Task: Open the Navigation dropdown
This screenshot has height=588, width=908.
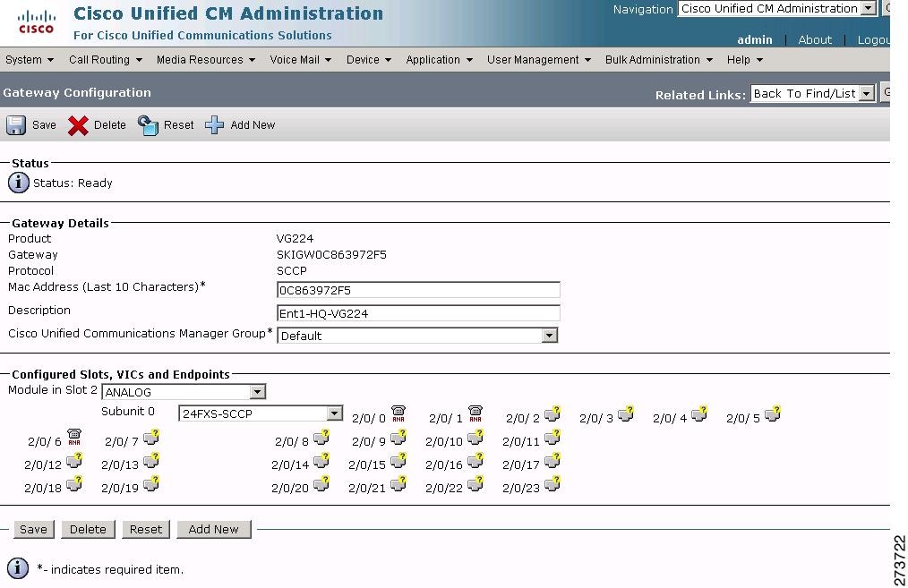Action: pyautogui.click(x=776, y=9)
